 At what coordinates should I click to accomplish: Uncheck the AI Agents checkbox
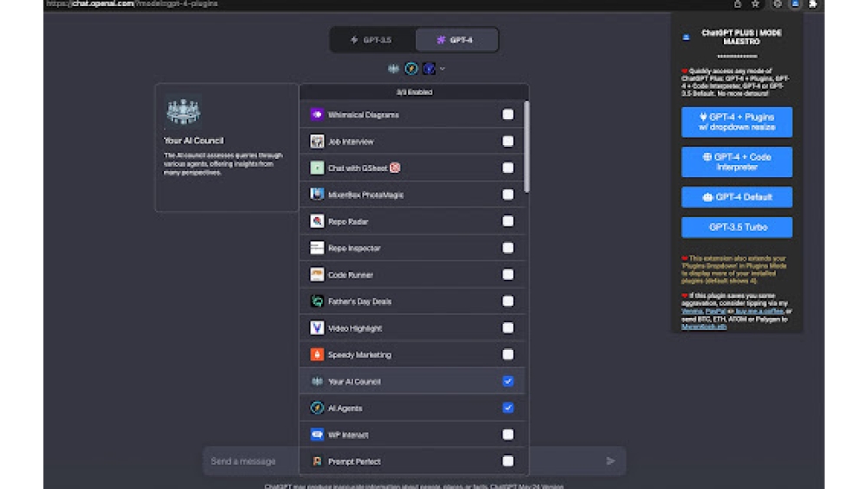tap(508, 407)
